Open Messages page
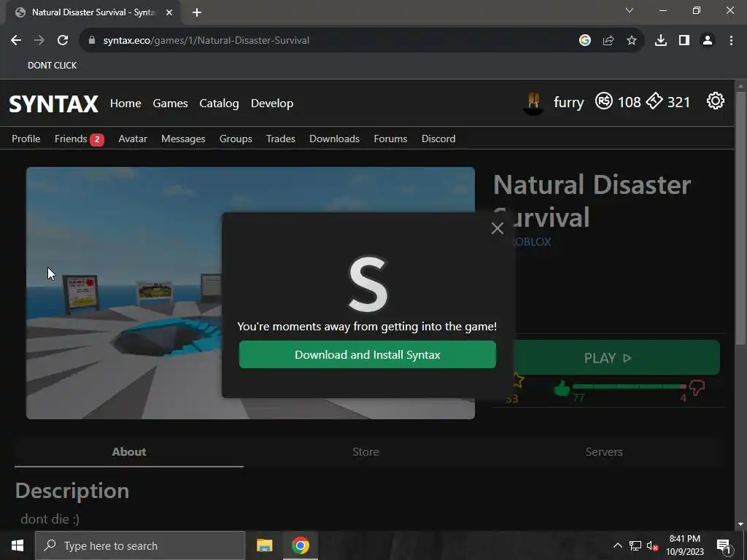This screenshot has width=747, height=560. tap(183, 139)
